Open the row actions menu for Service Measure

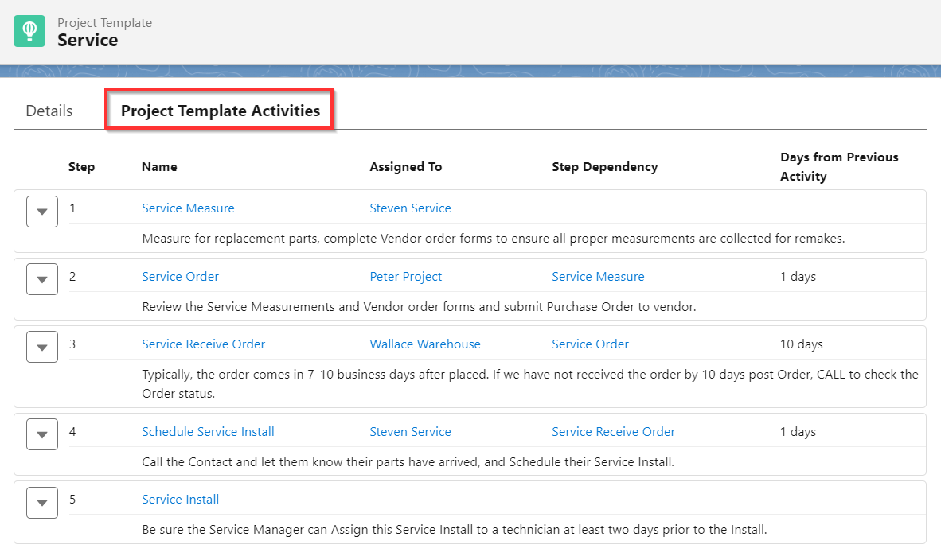point(41,211)
